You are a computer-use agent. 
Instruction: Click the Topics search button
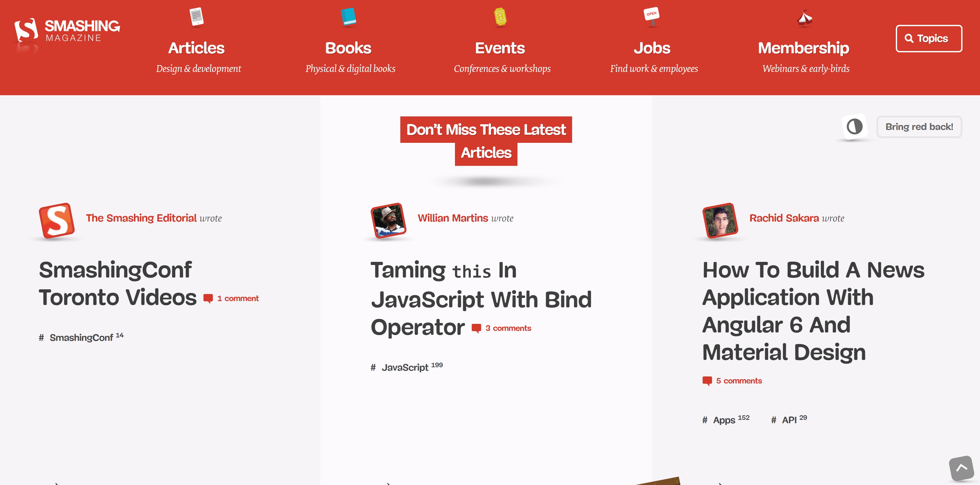929,38
